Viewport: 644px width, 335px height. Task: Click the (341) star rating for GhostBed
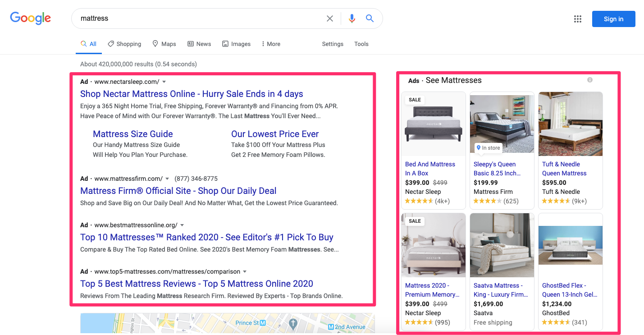point(565,322)
